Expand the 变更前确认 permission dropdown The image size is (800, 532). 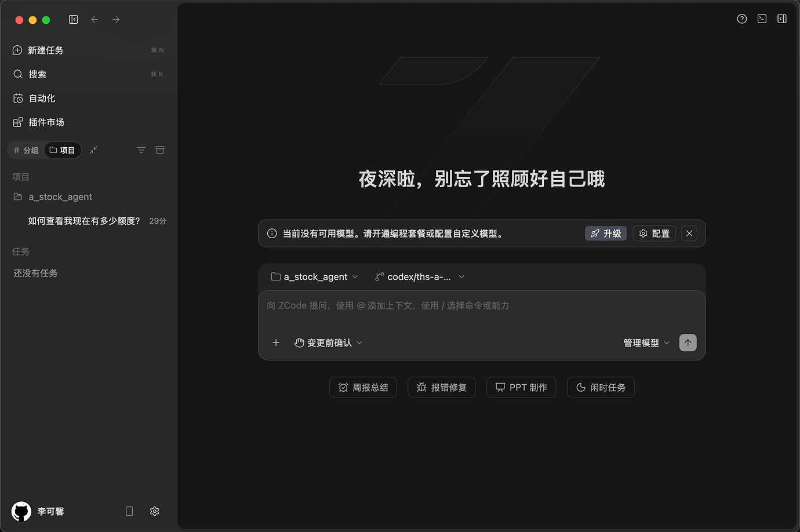328,342
